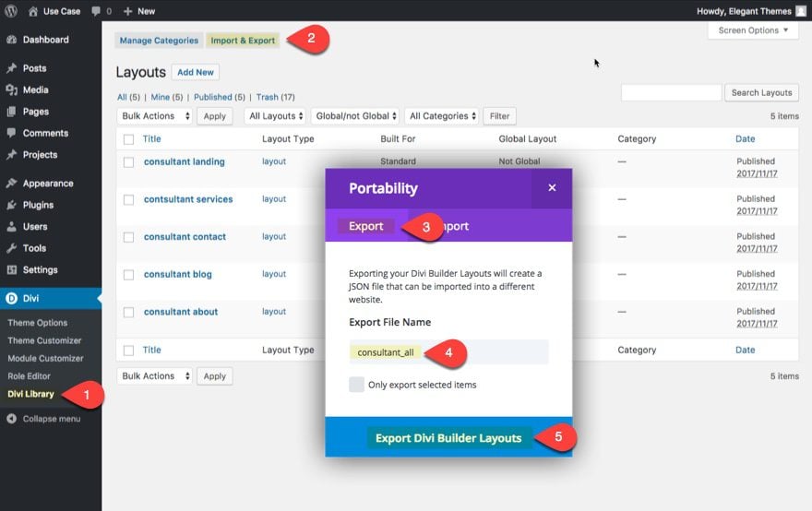Check the box for consultant landing layout
812x511 pixels.
[x=128, y=162]
